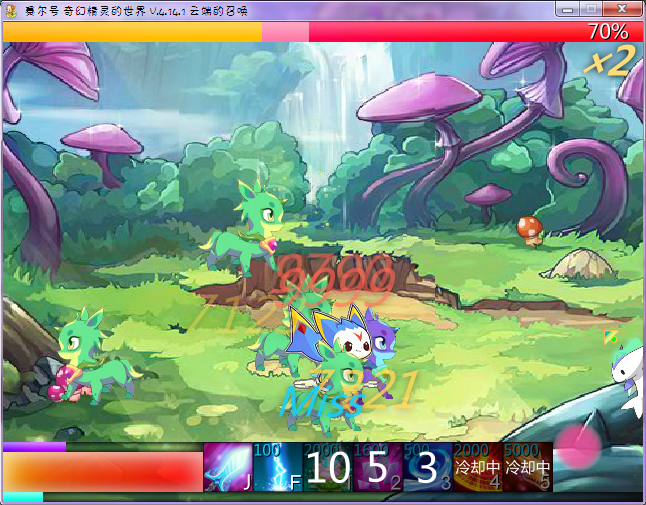646x505 pixels.
Task: Select skill slot 2 showing countdown 5
Action: 377,467
